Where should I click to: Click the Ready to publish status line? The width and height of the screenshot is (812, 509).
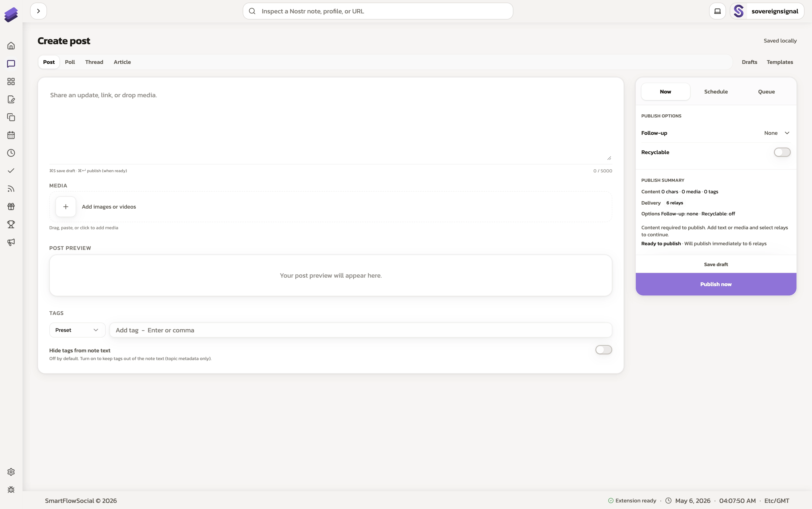click(704, 243)
